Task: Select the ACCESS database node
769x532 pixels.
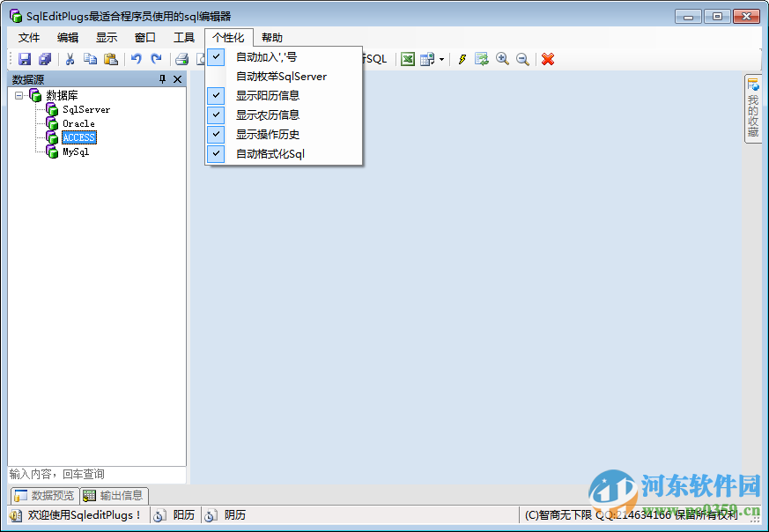Action: 78,137
